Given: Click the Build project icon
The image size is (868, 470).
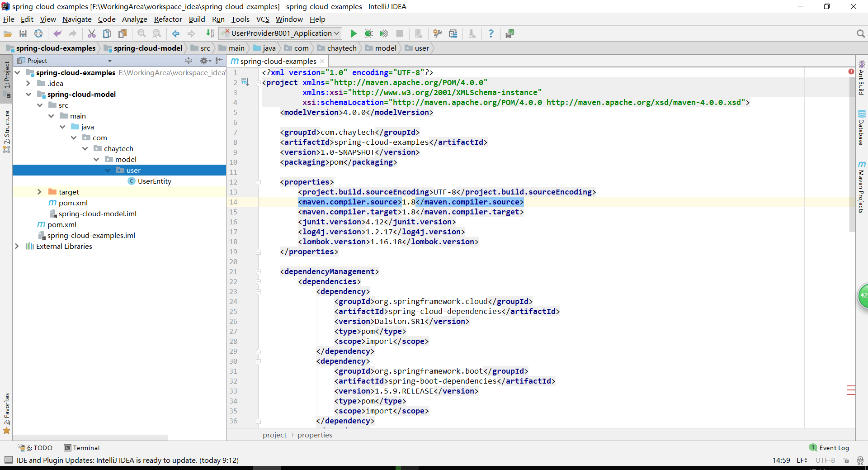Looking at the screenshot, I should [210, 33].
